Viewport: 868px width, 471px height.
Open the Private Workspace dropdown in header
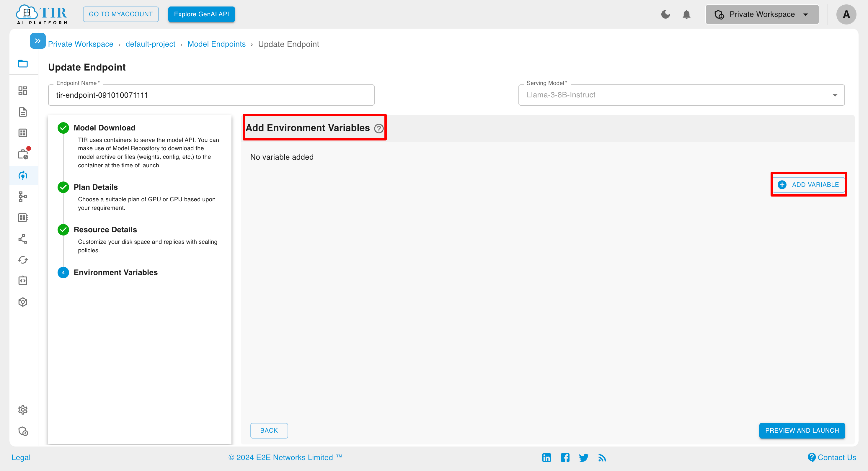(762, 14)
